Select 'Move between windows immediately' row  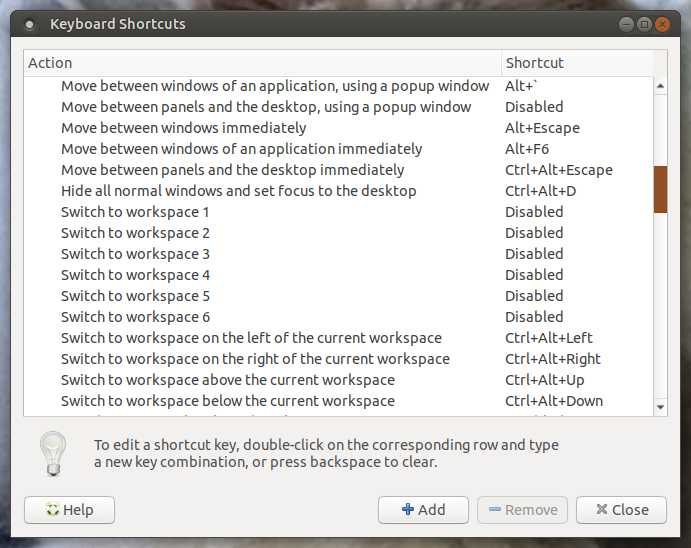pyautogui.click(x=338, y=128)
